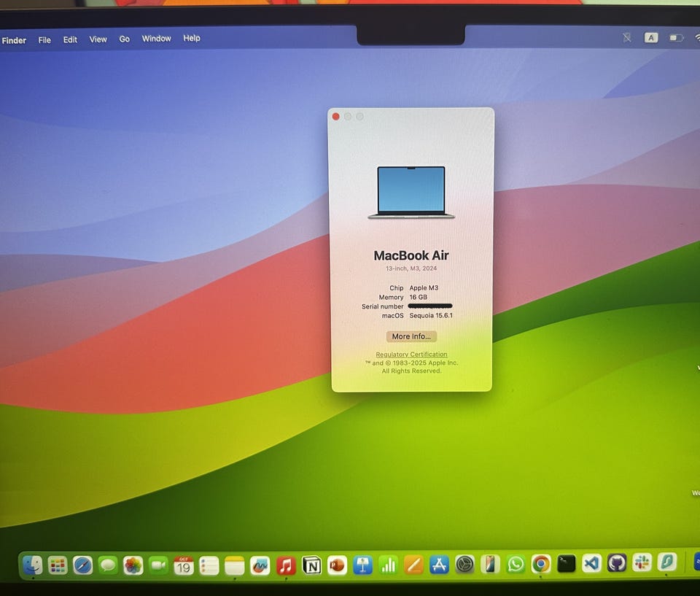Click the muted notifications bell icon
Viewport: 700px width, 596px height.
tap(627, 38)
